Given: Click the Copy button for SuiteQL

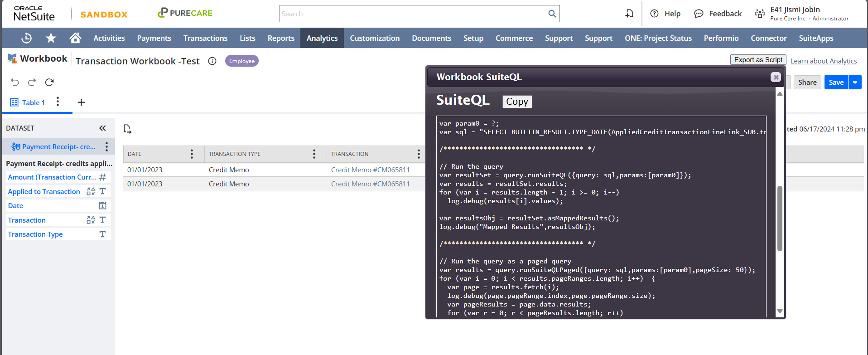Looking at the screenshot, I should pos(516,102).
